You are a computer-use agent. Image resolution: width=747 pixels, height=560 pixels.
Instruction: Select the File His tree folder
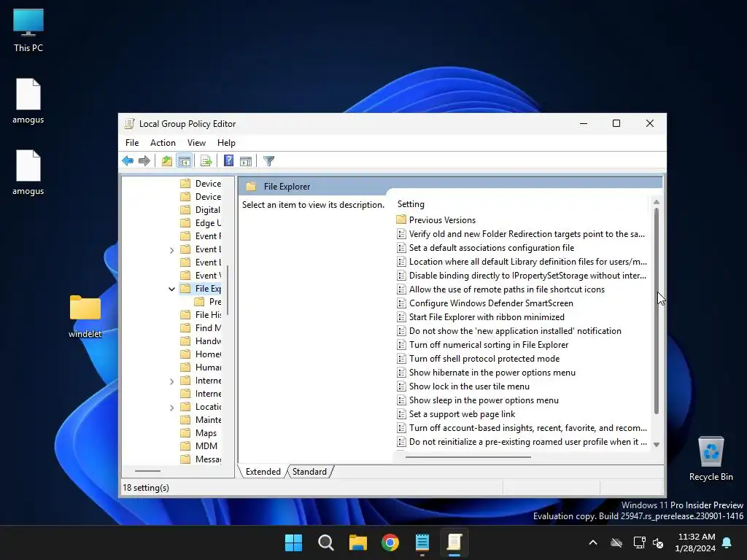201,315
